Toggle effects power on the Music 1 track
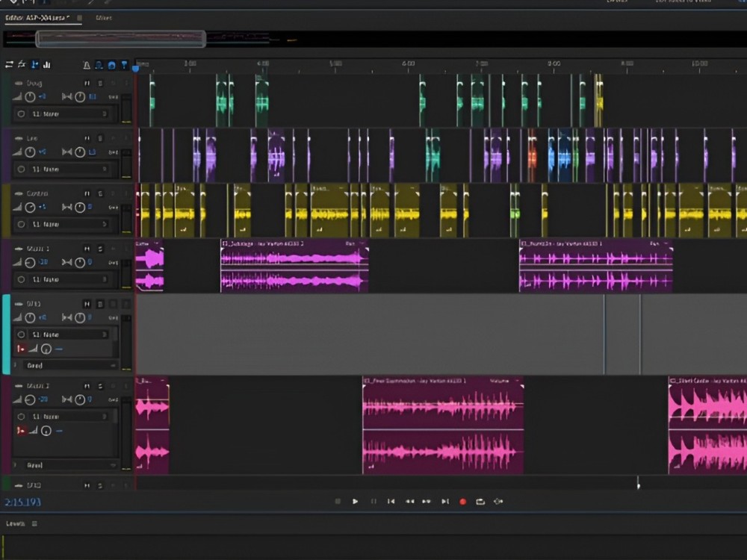Image resolution: width=747 pixels, height=560 pixels. pyautogui.click(x=21, y=279)
